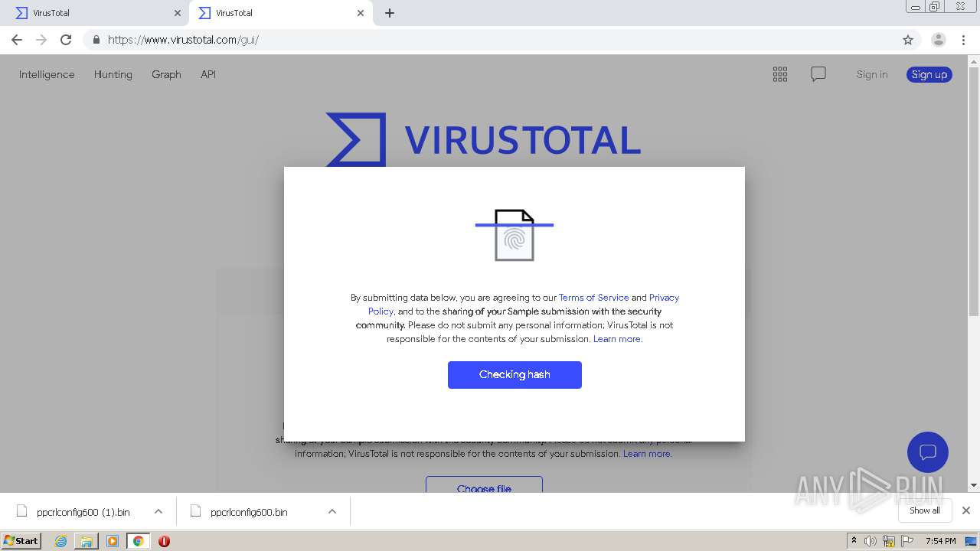Click the Checking hash button
Screen dimensions: 980x551
click(514, 375)
